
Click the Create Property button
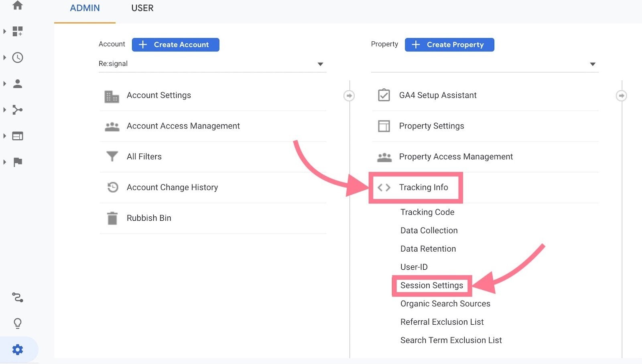click(449, 45)
